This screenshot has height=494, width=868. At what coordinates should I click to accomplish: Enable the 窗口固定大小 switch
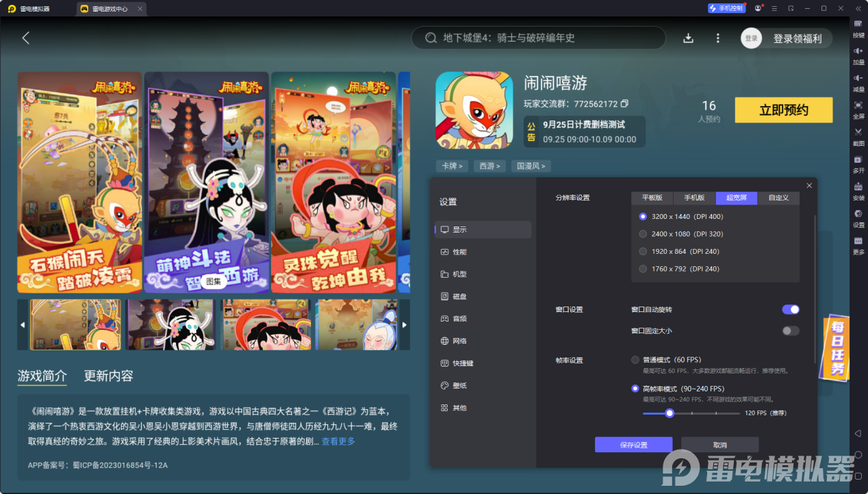pos(791,330)
